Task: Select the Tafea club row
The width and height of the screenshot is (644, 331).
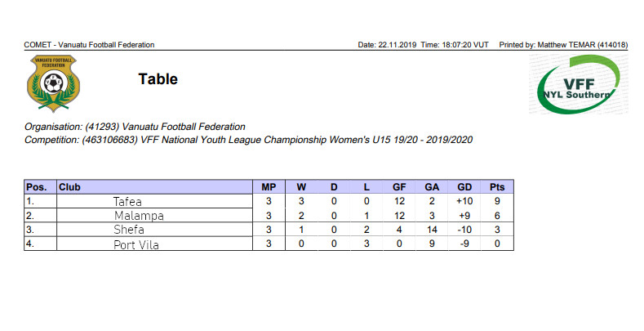Action: [269, 202]
